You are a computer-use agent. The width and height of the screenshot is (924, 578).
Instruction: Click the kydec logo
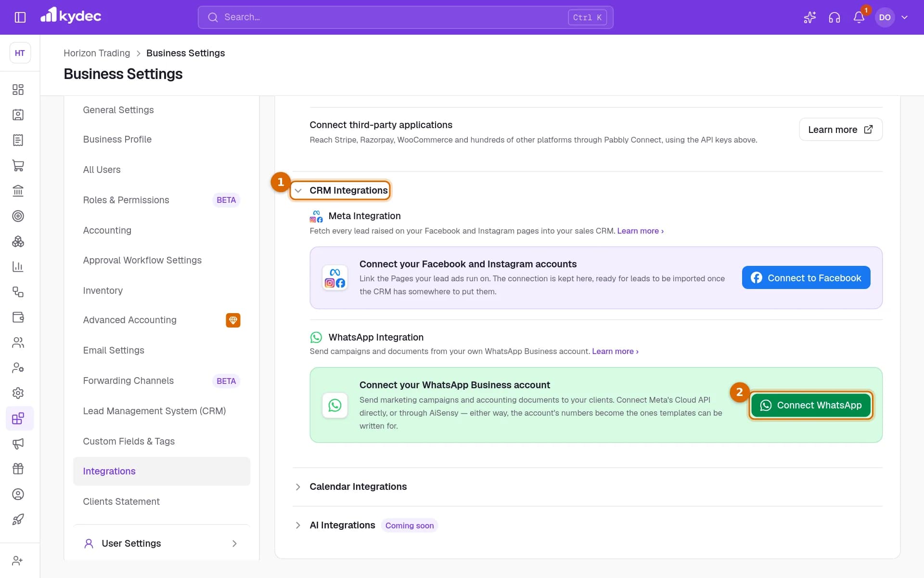click(x=71, y=16)
